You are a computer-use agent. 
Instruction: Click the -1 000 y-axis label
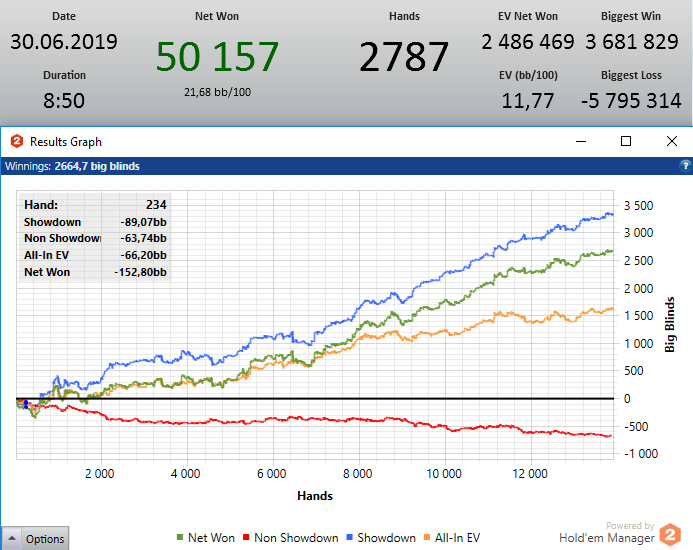(x=641, y=454)
